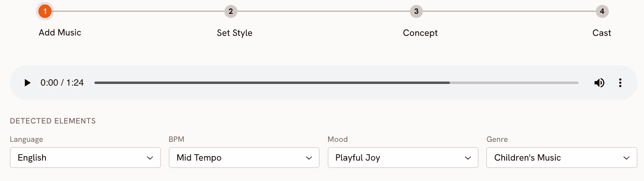644x181 pixels.
Task: Open the Cast step label
Action: click(602, 33)
